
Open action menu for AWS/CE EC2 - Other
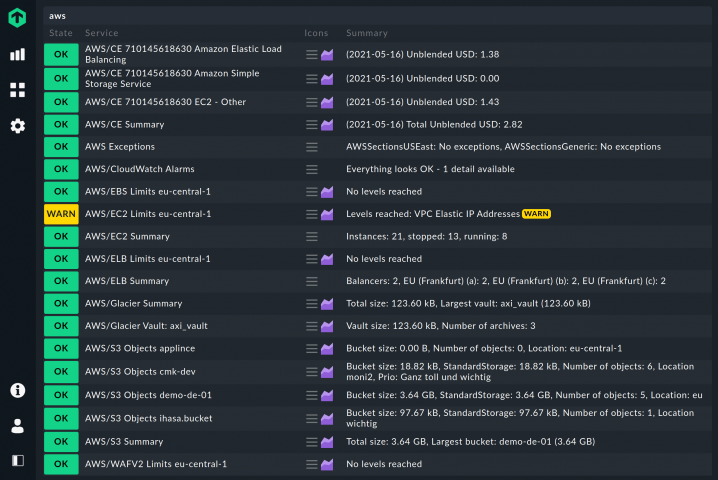[312, 102]
